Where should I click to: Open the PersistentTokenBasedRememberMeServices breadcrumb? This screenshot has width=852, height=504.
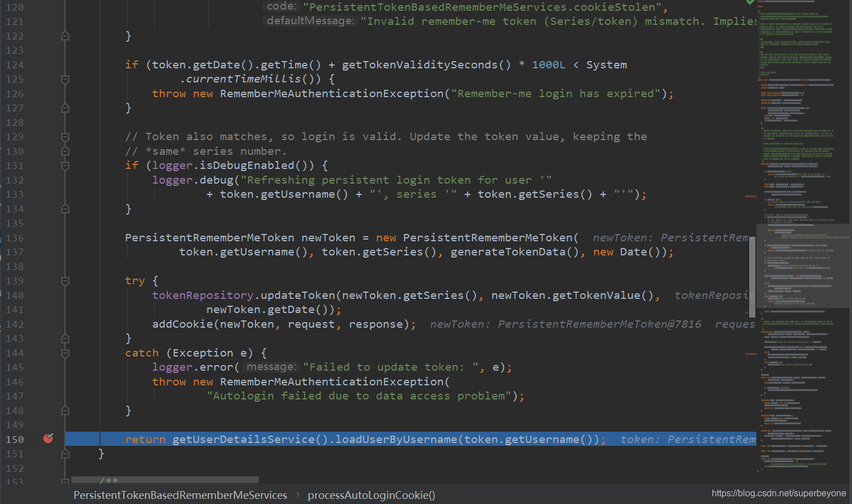[180, 495]
